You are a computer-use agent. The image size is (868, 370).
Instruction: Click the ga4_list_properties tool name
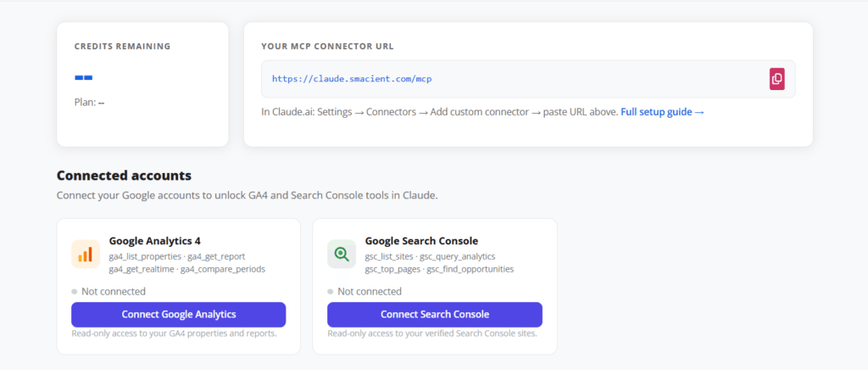pos(145,255)
